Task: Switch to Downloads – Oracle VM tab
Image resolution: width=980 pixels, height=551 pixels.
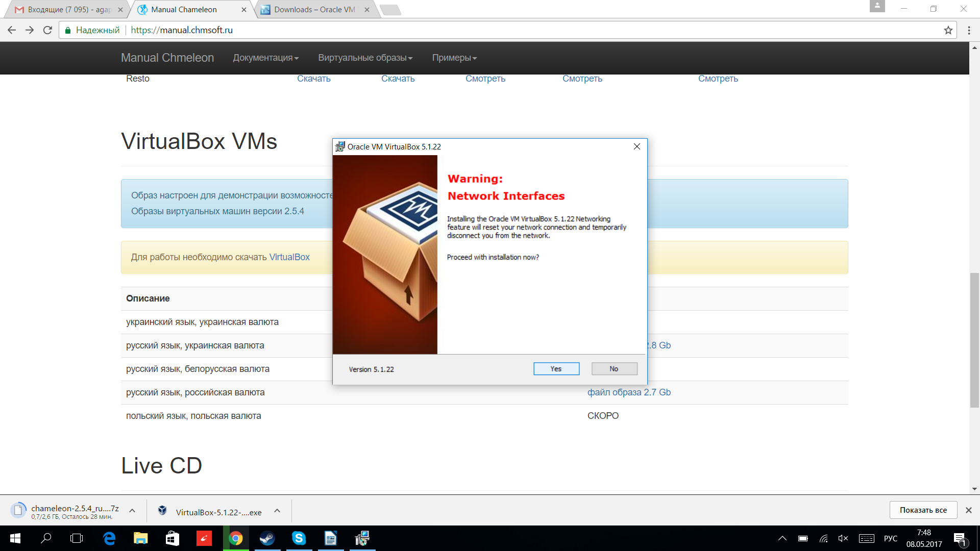Action: click(x=315, y=9)
